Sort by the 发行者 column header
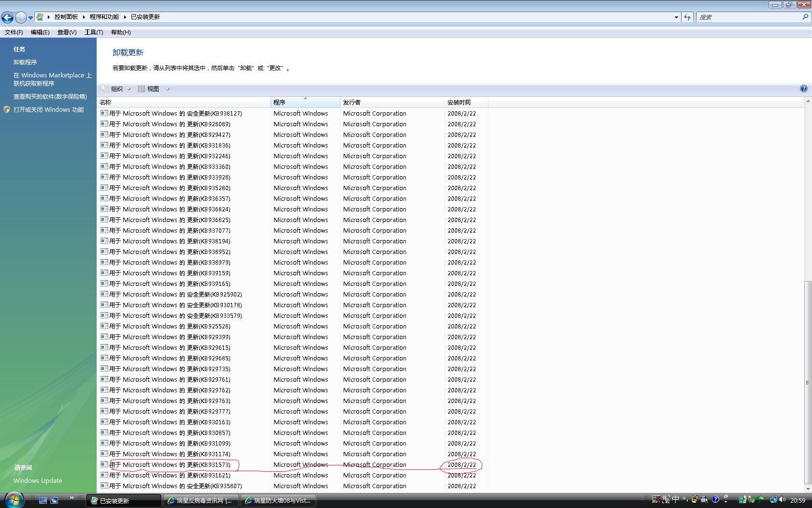This screenshot has height=508, width=812. (x=392, y=103)
